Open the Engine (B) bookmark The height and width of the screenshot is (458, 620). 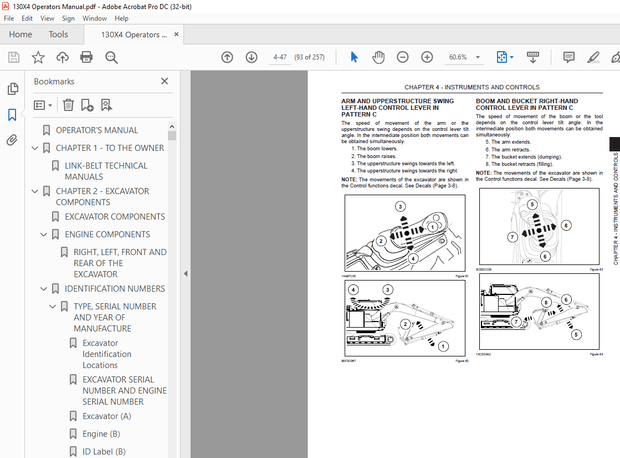pos(101,434)
